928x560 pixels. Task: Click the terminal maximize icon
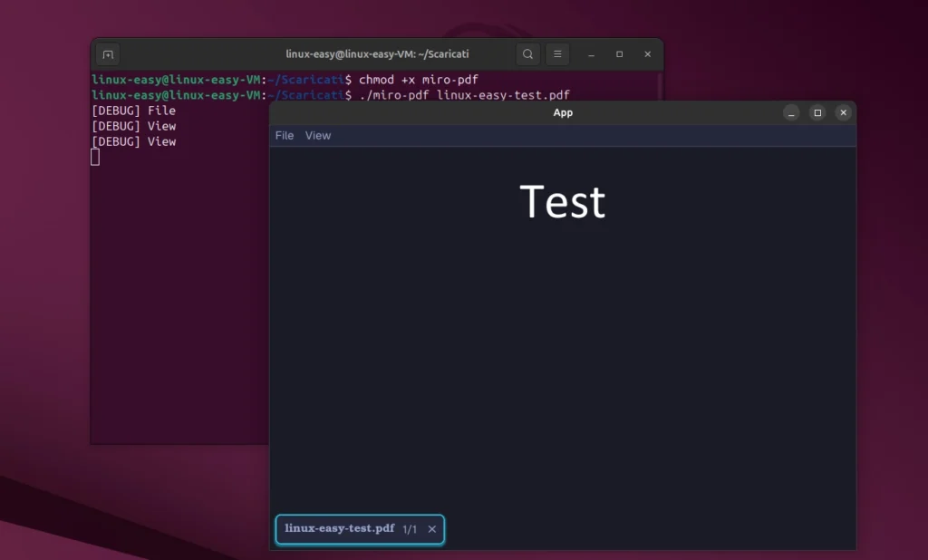(619, 54)
